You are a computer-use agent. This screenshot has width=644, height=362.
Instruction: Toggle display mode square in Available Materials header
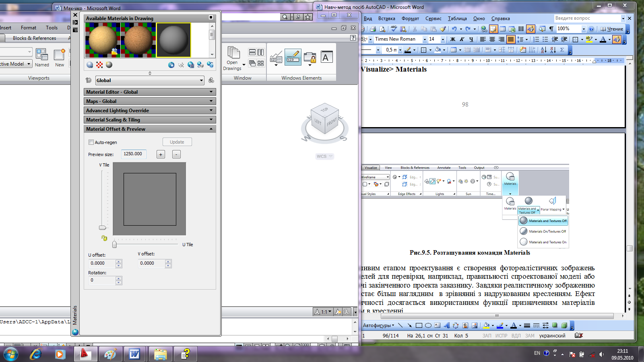point(211,18)
